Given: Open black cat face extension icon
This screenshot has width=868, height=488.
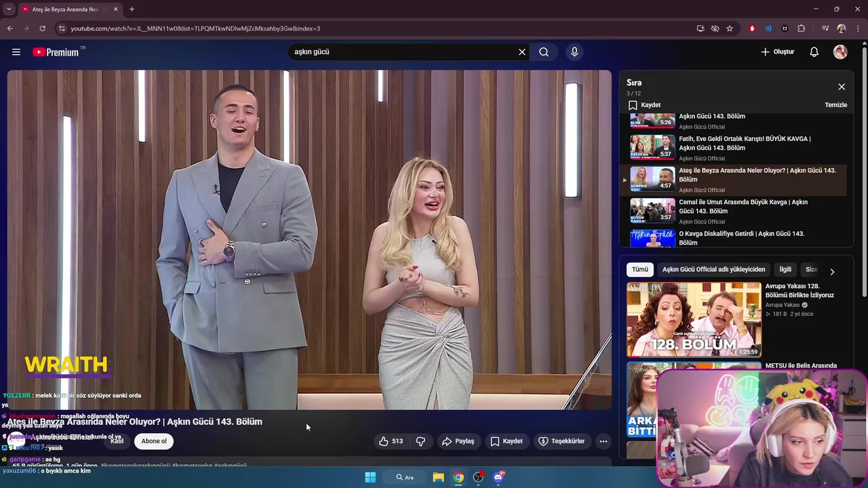Looking at the screenshot, I should click(x=785, y=28).
